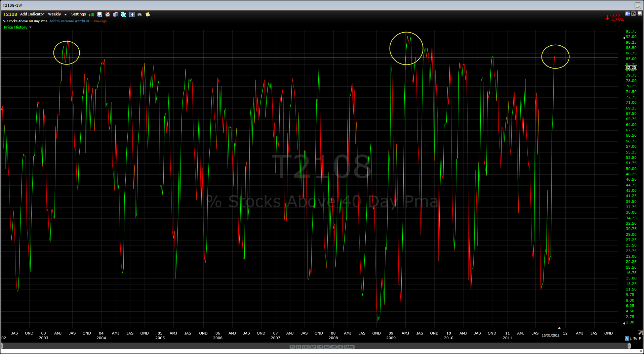Image resolution: width=644 pixels, height=354 pixels.
Task: Select the YTD time range button
Action: 305,347
